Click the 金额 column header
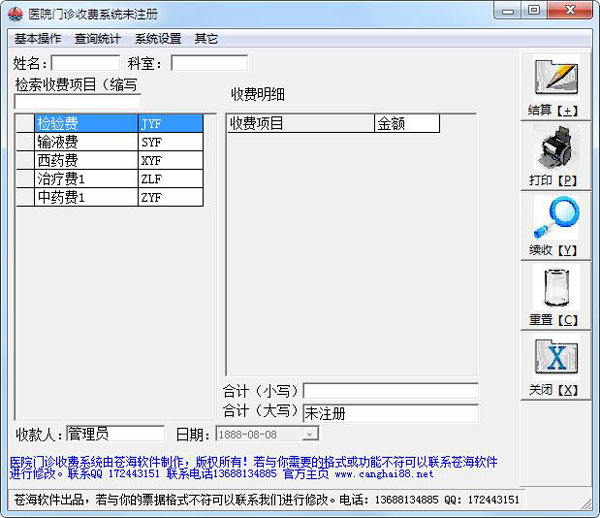 tap(407, 124)
